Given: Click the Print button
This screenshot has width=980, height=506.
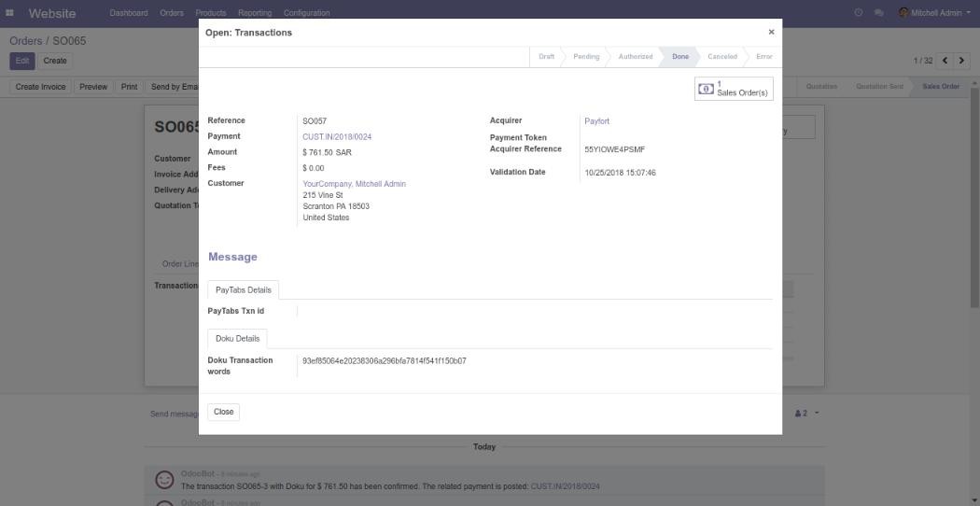Looking at the screenshot, I should (130, 87).
